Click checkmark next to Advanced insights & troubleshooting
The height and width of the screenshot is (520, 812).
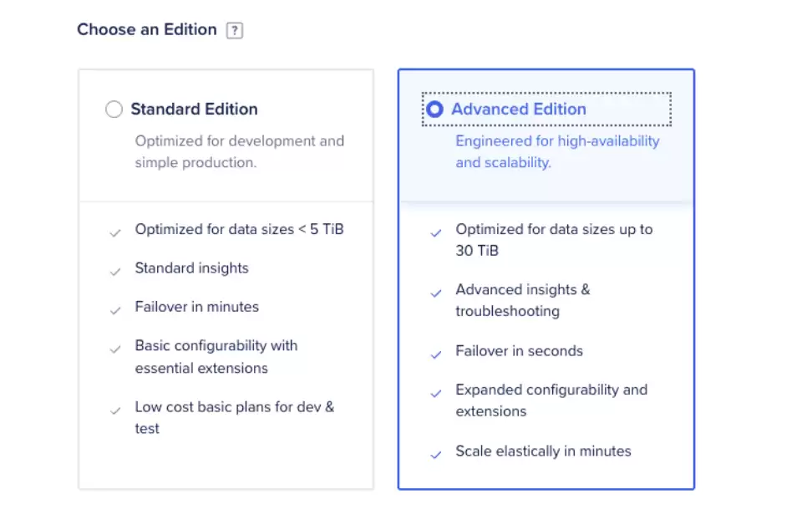[x=436, y=293]
